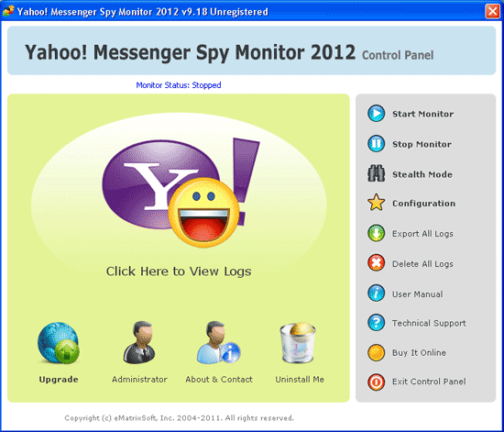Viewport: 504px width, 432px height.
Task: Select 'Click Here to View Logs' text
Action: pyautogui.click(x=179, y=271)
